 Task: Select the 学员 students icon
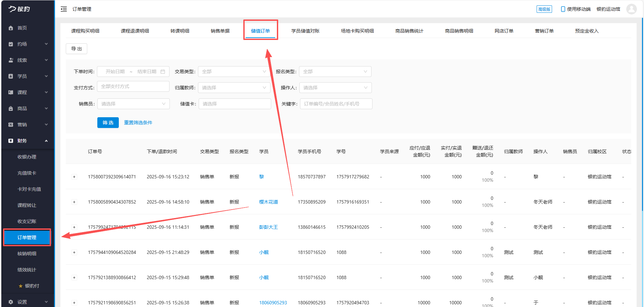point(11,76)
